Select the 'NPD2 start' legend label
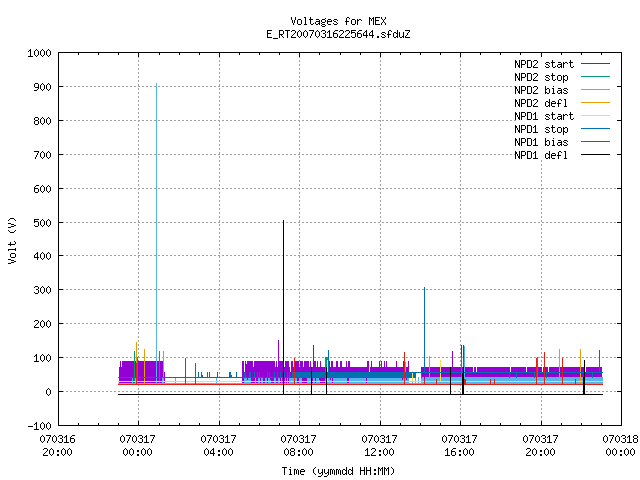Image resolution: width=640 pixels, height=480 pixels. click(544, 64)
